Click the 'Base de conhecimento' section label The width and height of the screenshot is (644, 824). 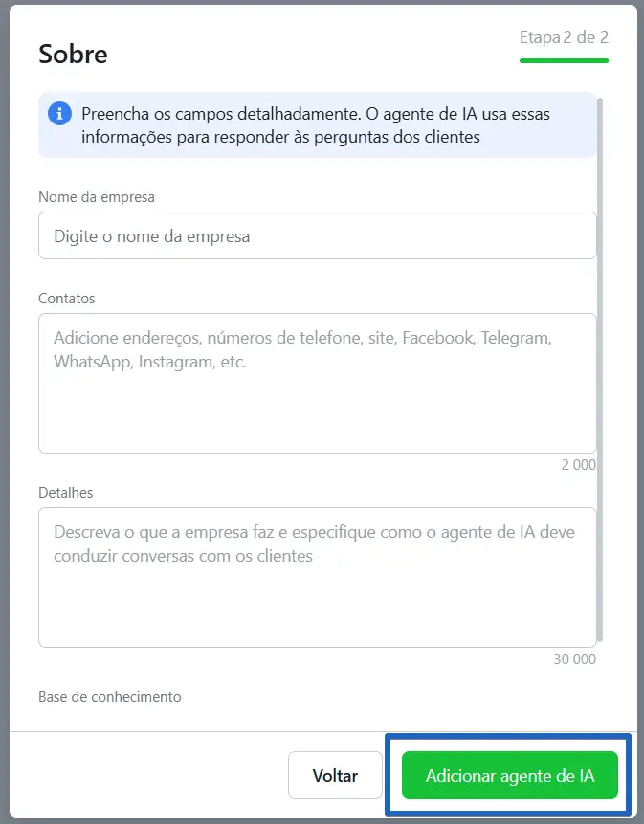coord(110,697)
